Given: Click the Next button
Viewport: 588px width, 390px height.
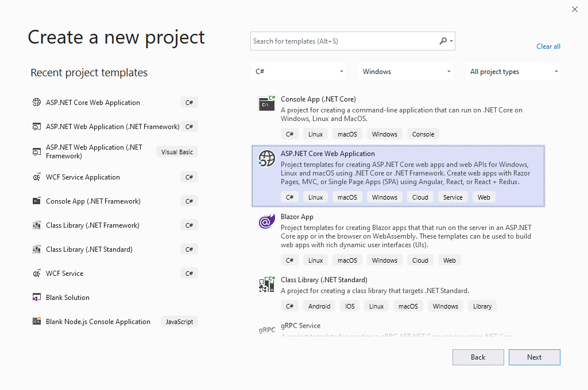Looking at the screenshot, I should click(x=534, y=357).
